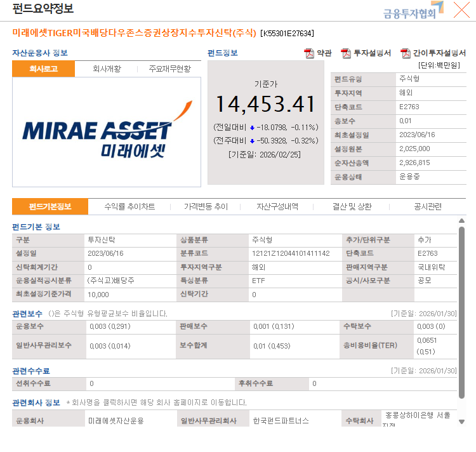Screen dimensions: 476x452
Task: Click the 전일대비 change value
Action: tap(287, 128)
